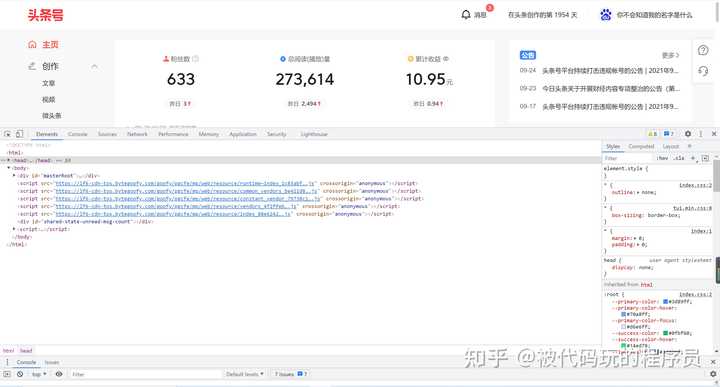Screen dimensions: 720x387
Task: Toggle the .cls class editor button
Action: tap(678, 158)
